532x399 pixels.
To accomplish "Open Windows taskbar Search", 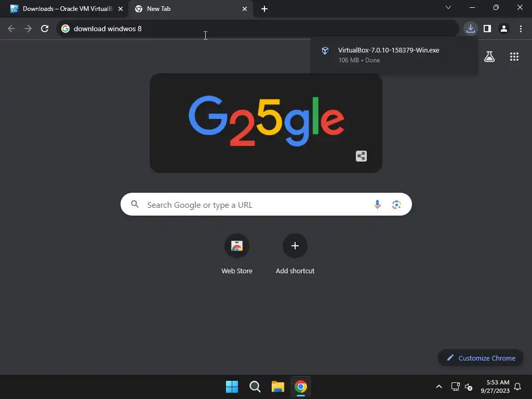I will click(x=255, y=387).
